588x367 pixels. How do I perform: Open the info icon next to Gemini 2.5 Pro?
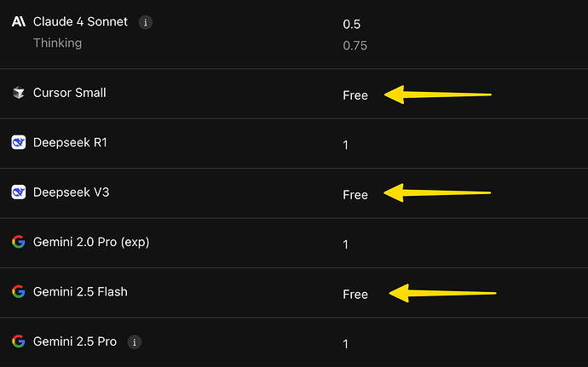tap(135, 342)
